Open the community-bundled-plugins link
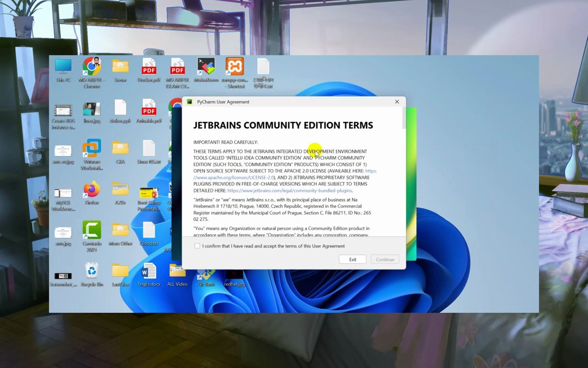588x368 pixels. click(x=290, y=190)
